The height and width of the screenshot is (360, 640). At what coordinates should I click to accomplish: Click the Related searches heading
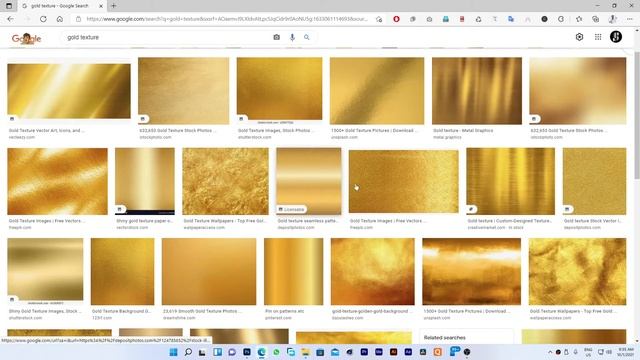[x=444, y=338]
